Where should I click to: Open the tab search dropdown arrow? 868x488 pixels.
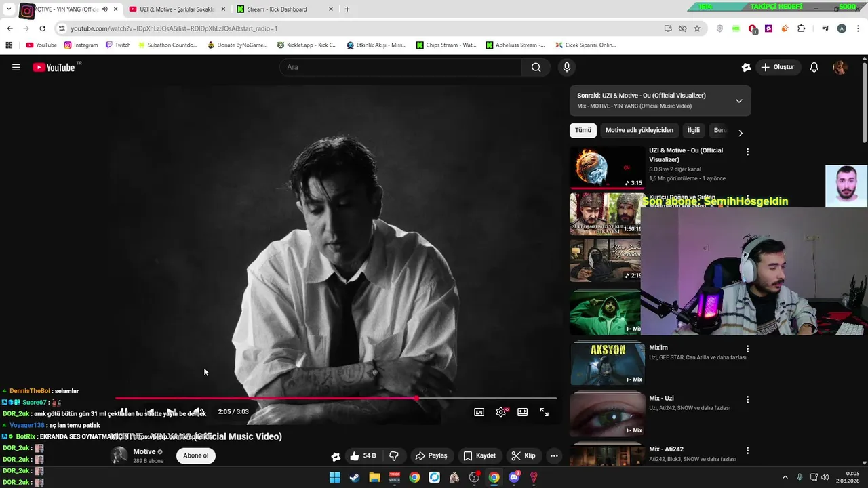[9, 9]
